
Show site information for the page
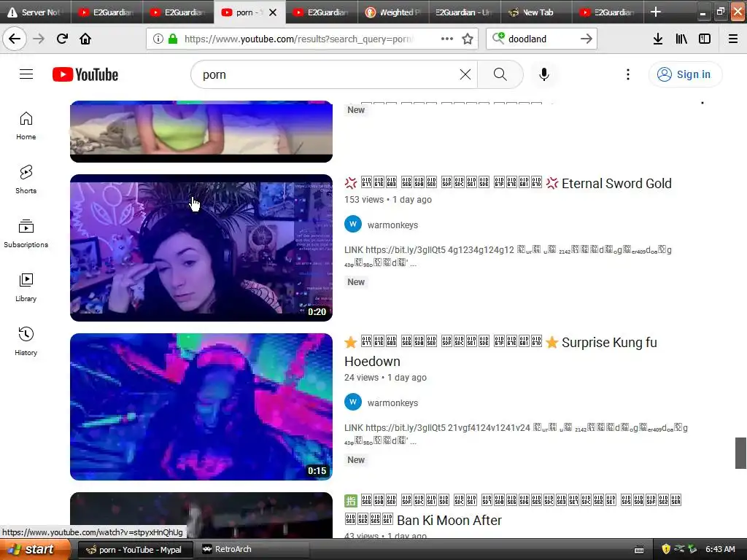tap(158, 39)
